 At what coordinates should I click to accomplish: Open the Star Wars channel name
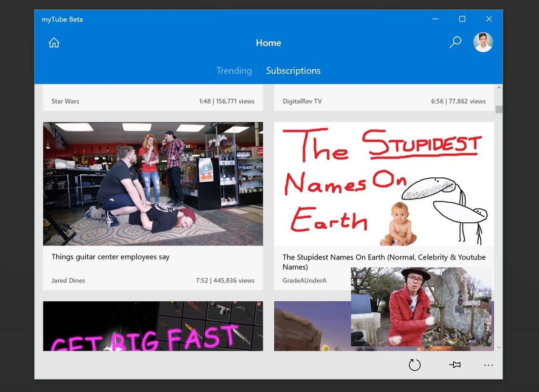click(x=65, y=101)
